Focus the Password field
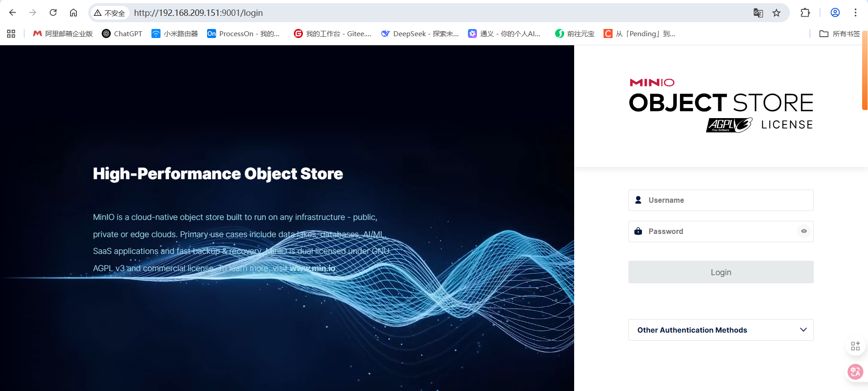Screen dimensions: 868x391 pos(721,231)
